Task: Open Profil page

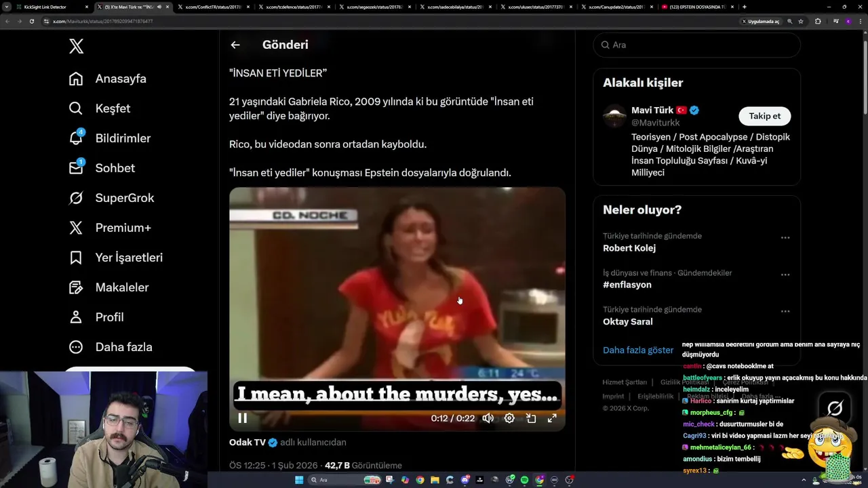Action: pyautogui.click(x=96, y=317)
